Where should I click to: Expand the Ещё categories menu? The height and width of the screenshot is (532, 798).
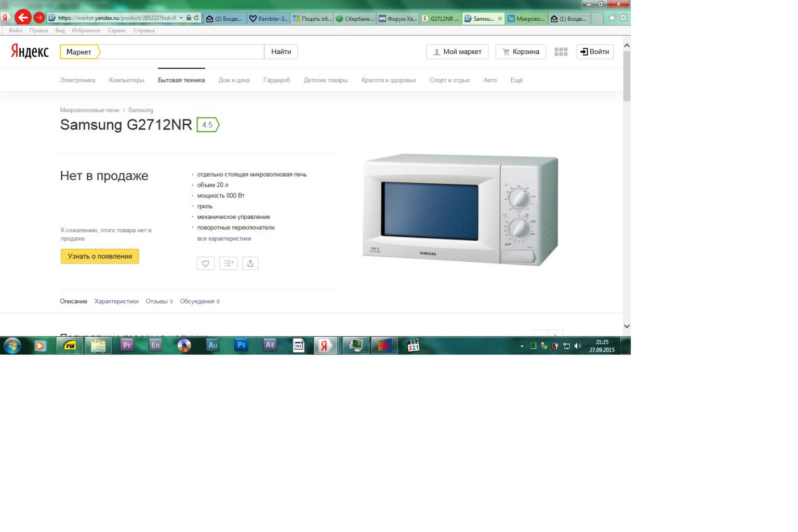516,81
